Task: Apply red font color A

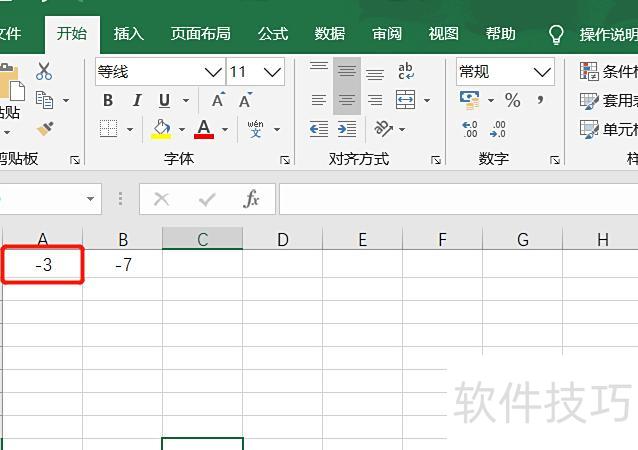Action: coord(204,129)
